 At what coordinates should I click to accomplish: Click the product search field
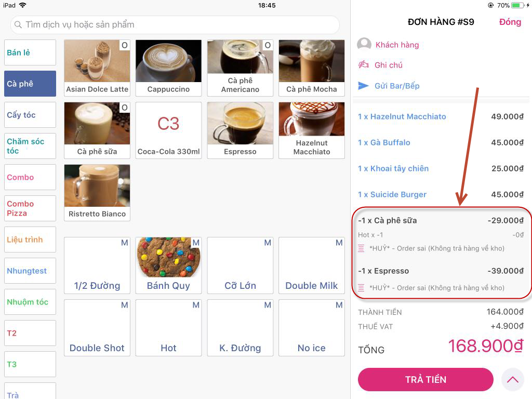point(175,25)
